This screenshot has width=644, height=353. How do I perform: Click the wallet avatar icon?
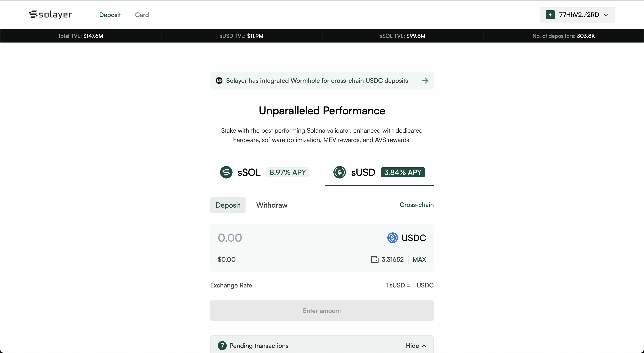click(550, 15)
